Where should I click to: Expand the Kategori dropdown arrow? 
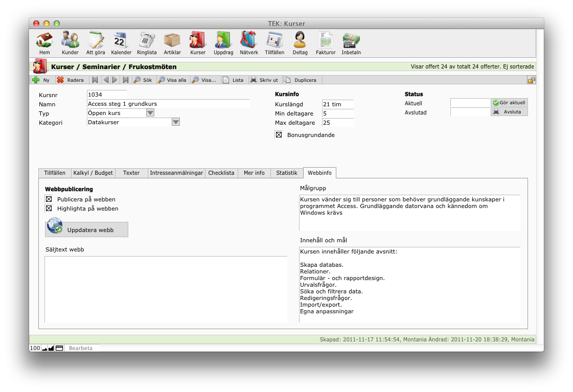(175, 122)
